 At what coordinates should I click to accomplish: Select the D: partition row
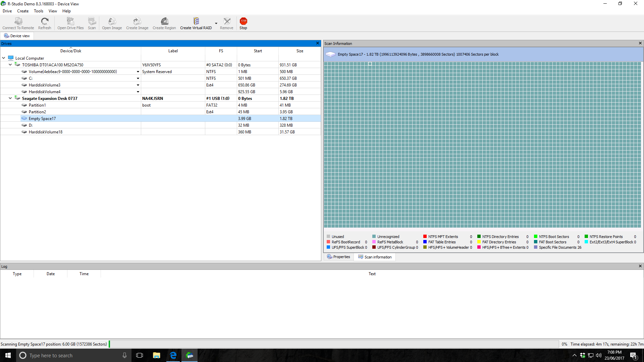[x=160, y=125]
